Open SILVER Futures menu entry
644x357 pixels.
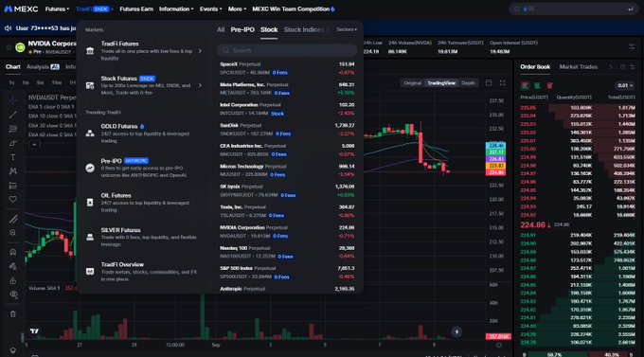pyautogui.click(x=145, y=237)
